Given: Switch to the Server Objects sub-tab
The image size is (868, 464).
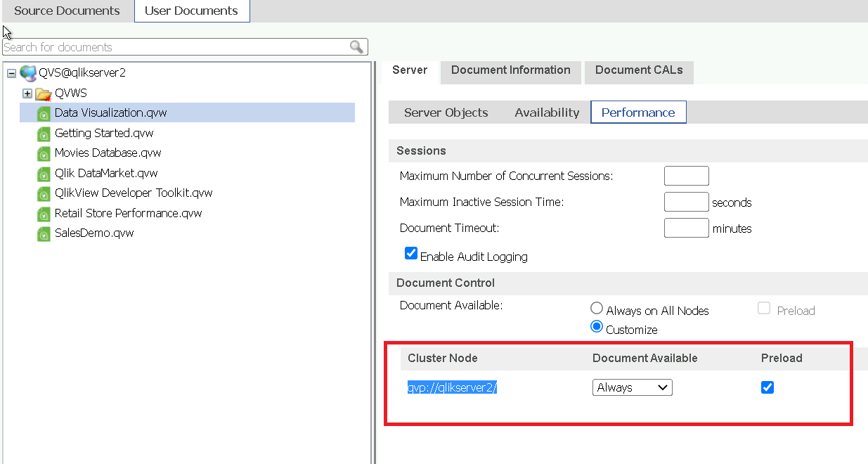Looking at the screenshot, I should click(x=446, y=112).
